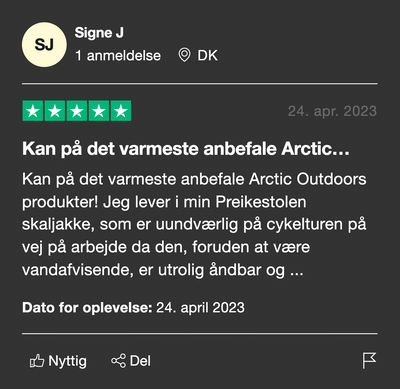Expand the truncated review body text

click(194, 224)
